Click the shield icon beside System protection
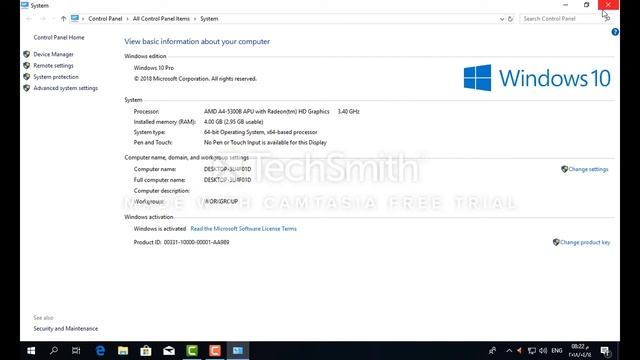Image resolution: width=640 pixels, height=360 pixels. click(x=27, y=76)
